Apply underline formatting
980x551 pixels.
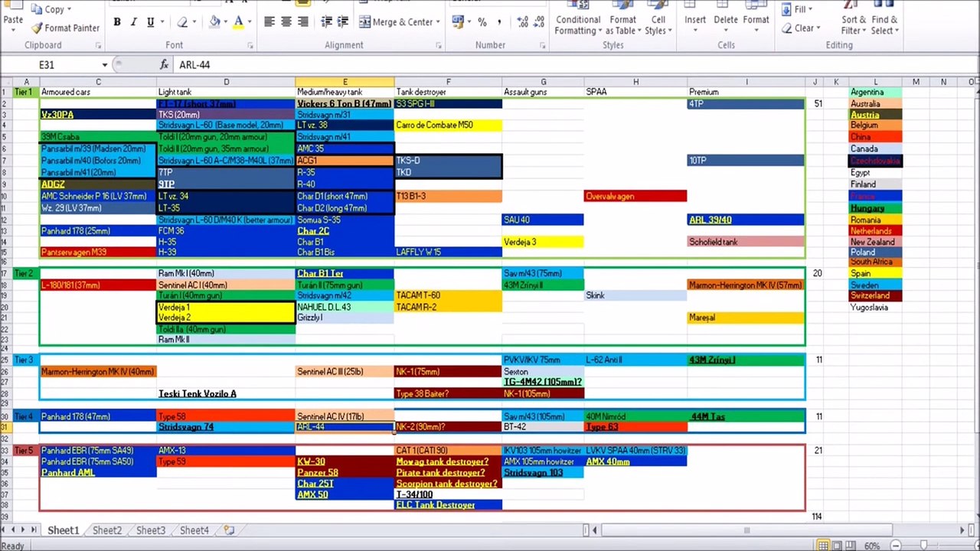tap(150, 22)
